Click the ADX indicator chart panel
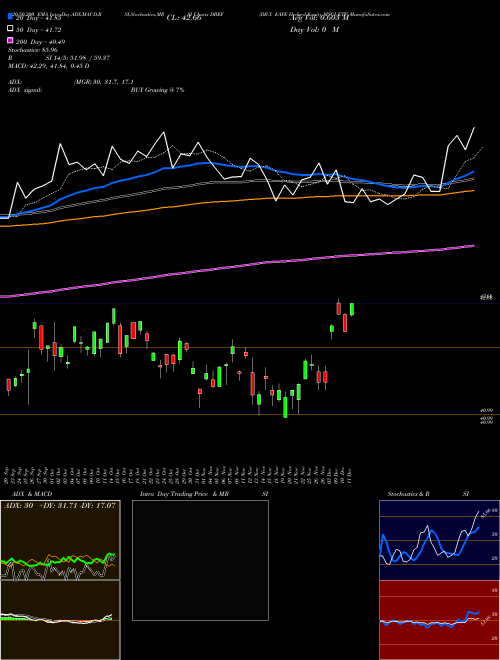 click(60, 540)
